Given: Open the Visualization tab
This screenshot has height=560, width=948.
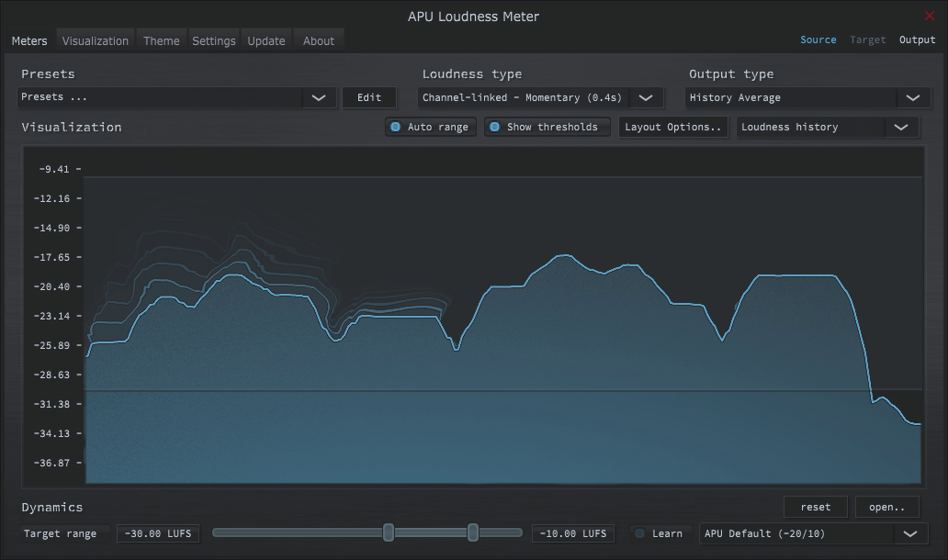Looking at the screenshot, I should (x=96, y=41).
